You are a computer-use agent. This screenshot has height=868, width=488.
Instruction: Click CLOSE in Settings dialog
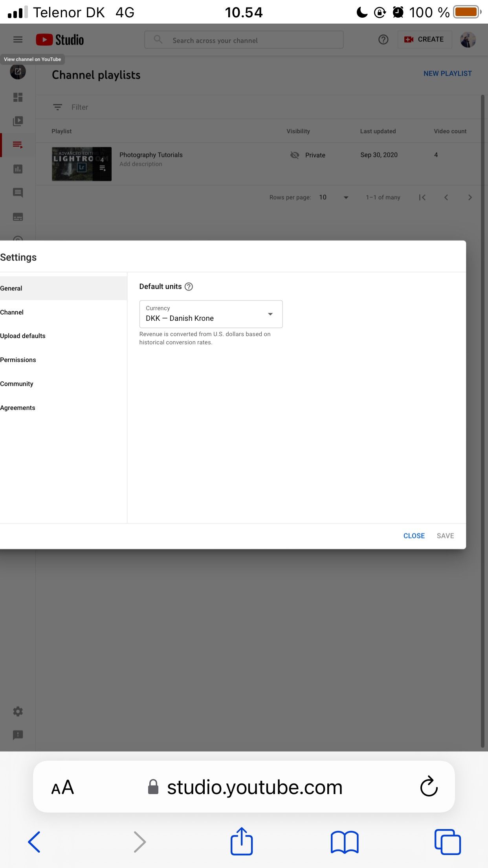414,536
